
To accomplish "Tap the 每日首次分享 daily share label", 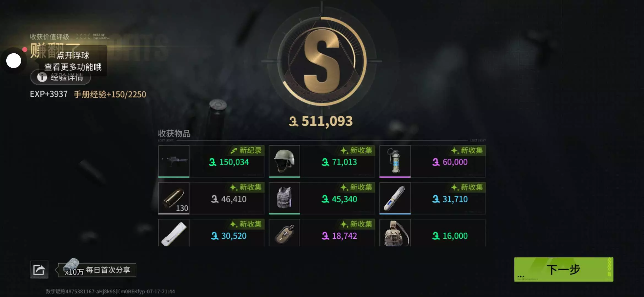I will click(108, 270).
